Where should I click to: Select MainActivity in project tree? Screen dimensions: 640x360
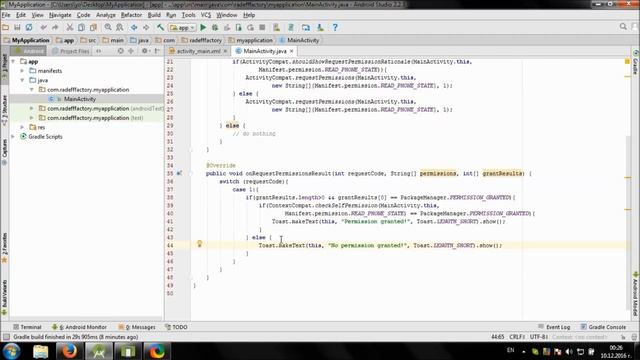pyautogui.click(x=80, y=99)
